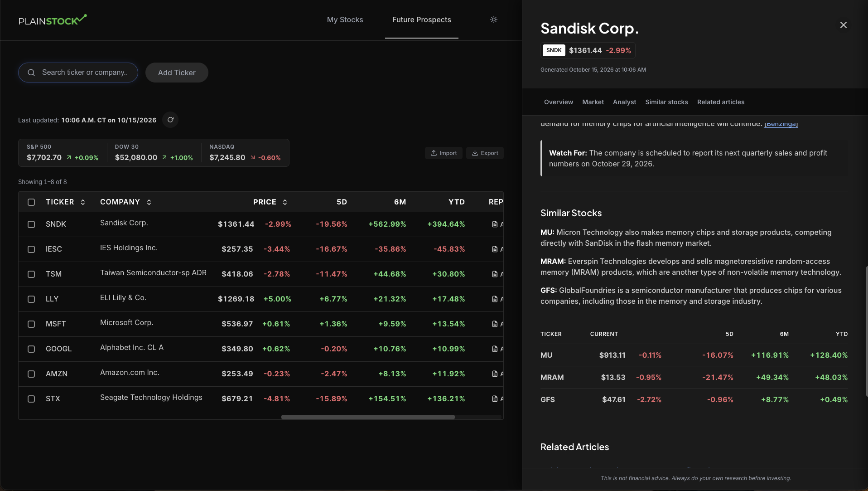Image resolution: width=868 pixels, height=491 pixels.
Task: Click the NASDAQ index card
Action: click(245, 153)
